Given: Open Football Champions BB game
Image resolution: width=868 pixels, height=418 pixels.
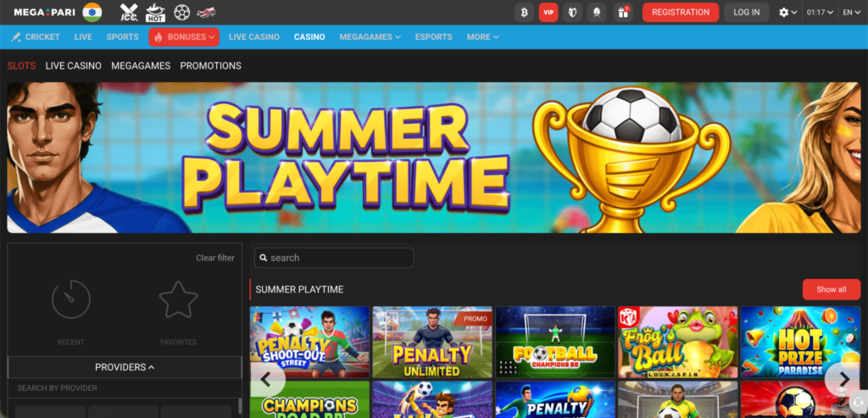Looking at the screenshot, I should coord(555,343).
